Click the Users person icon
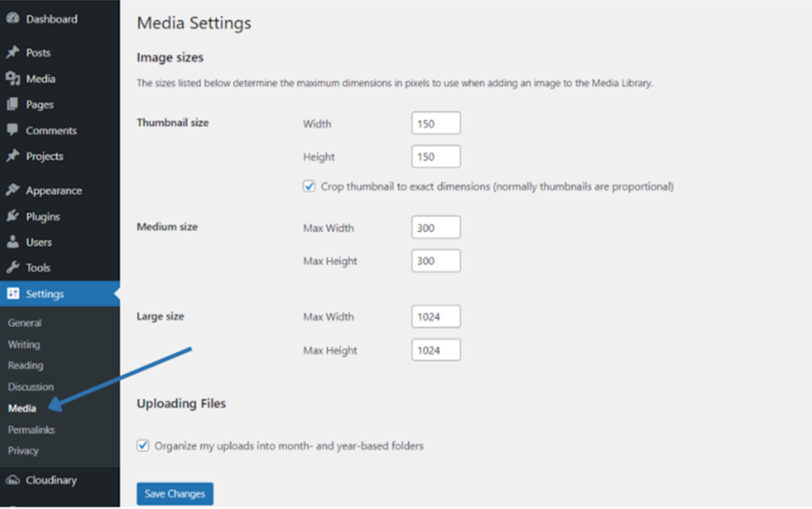Image resolution: width=812 pixels, height=509 pixels. click(13, 242)
